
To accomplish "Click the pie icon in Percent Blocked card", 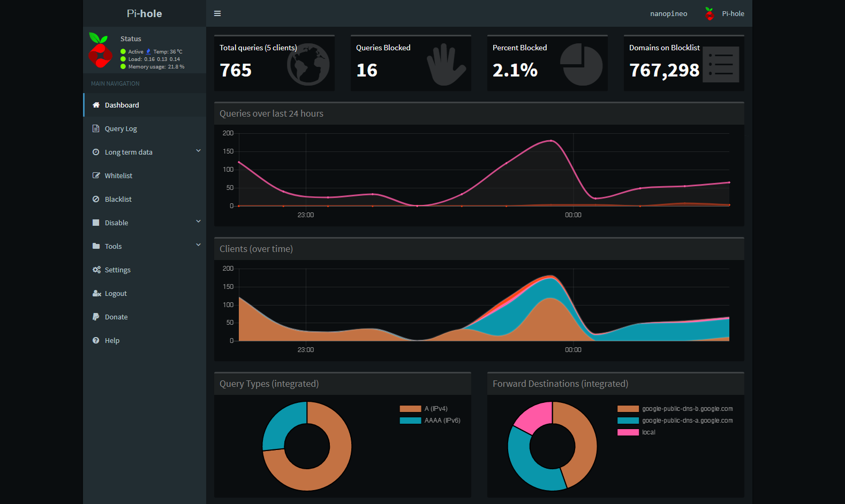I will tap(582, 64).
